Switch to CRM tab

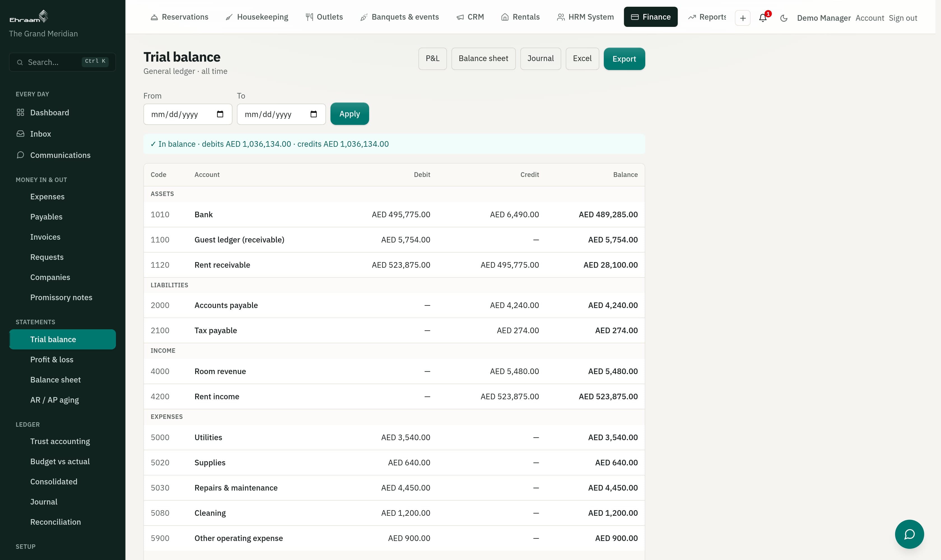point(470,17)
